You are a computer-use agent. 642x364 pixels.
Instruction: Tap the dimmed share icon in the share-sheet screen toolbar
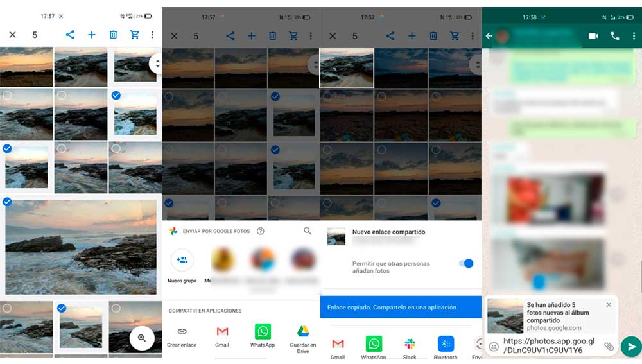pyautogui.click(x=230, y=36)
